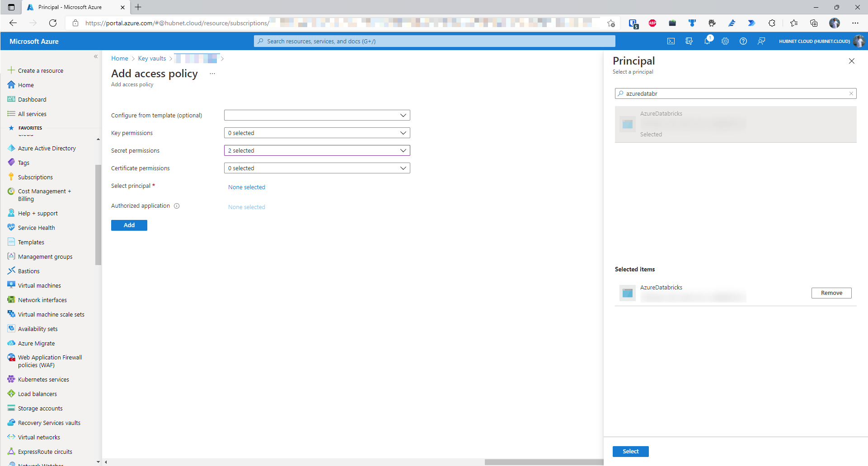Image resolution: width=868 pixels, height=466 pixels.
Task: Collapse the left navigation sidebar
Action: click(96, 56)
